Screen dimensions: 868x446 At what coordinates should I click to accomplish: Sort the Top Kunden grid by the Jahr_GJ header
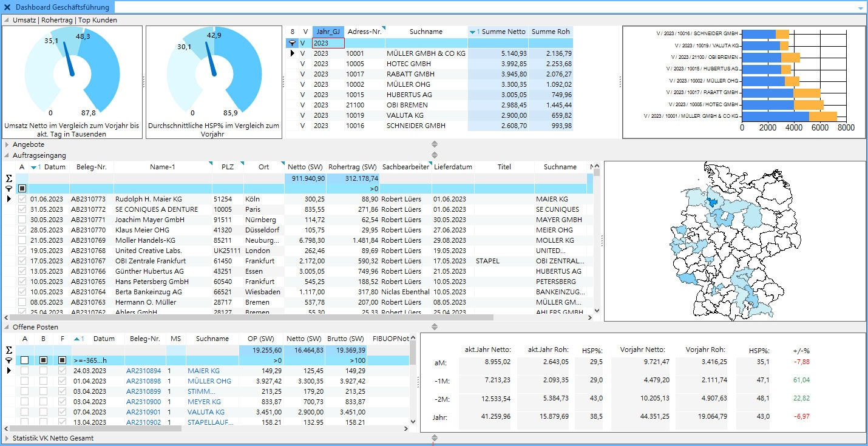click(328, 32)
